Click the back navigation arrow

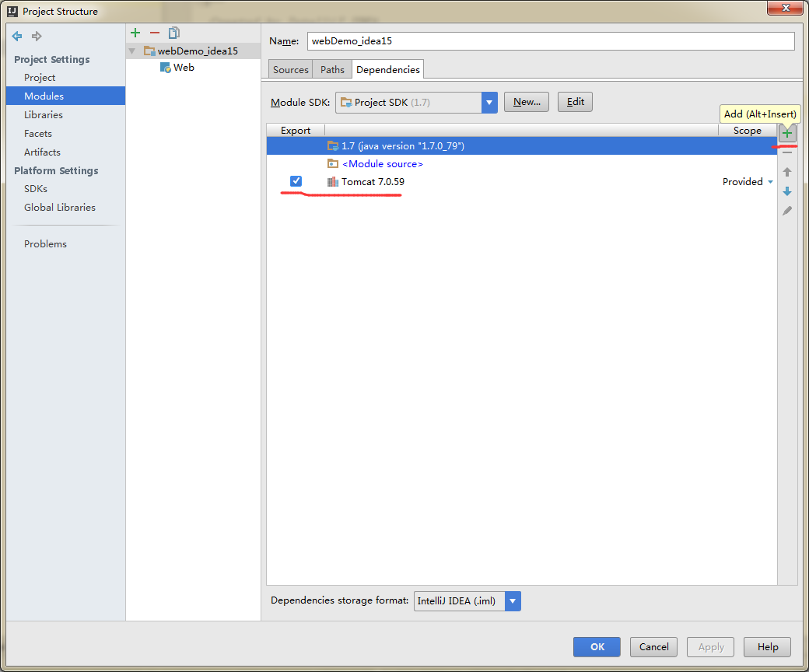pyautogui.click(x=17, y=36)
